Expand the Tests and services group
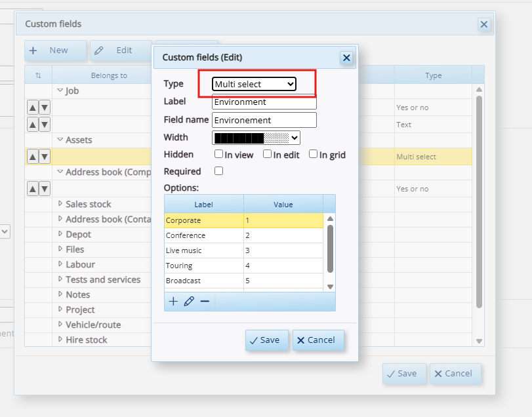Viewport: 532px width, 417px height. (x=60, y=279)
